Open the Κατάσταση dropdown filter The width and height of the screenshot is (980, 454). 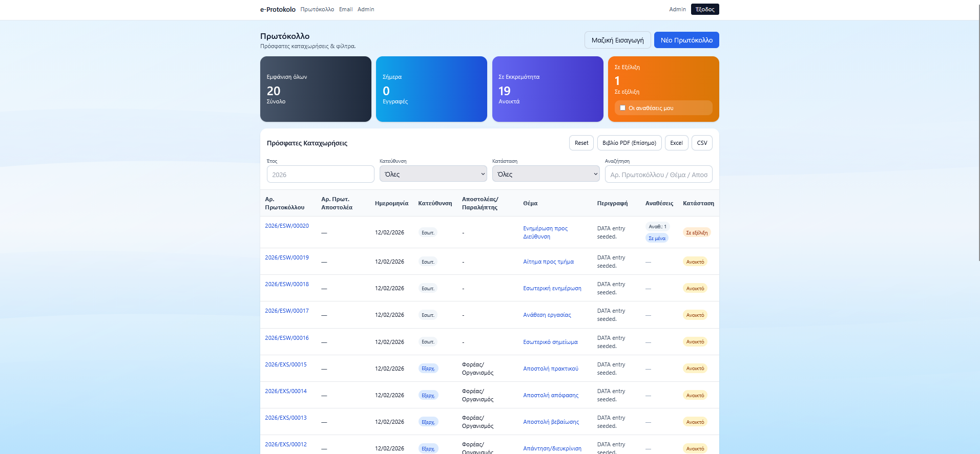(x=546, y=174)
